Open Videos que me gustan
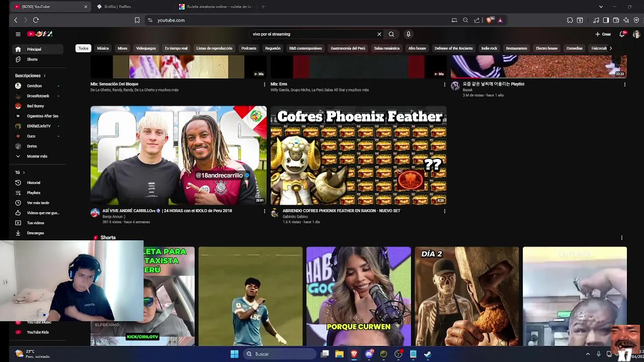644x362 pixels. tap(38, 213)
